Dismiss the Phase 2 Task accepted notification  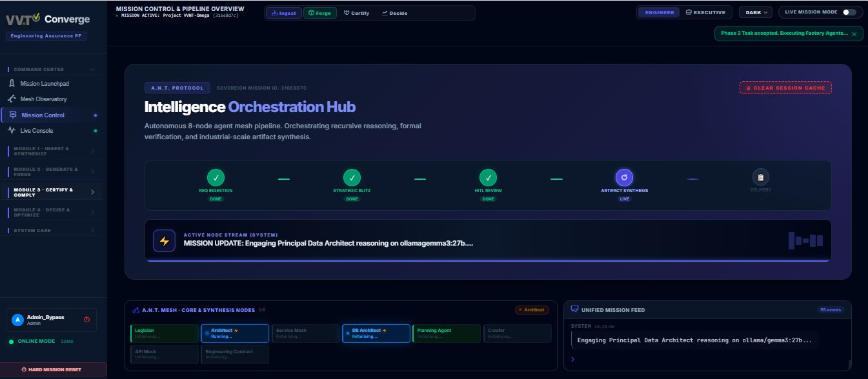coord(854,34)
